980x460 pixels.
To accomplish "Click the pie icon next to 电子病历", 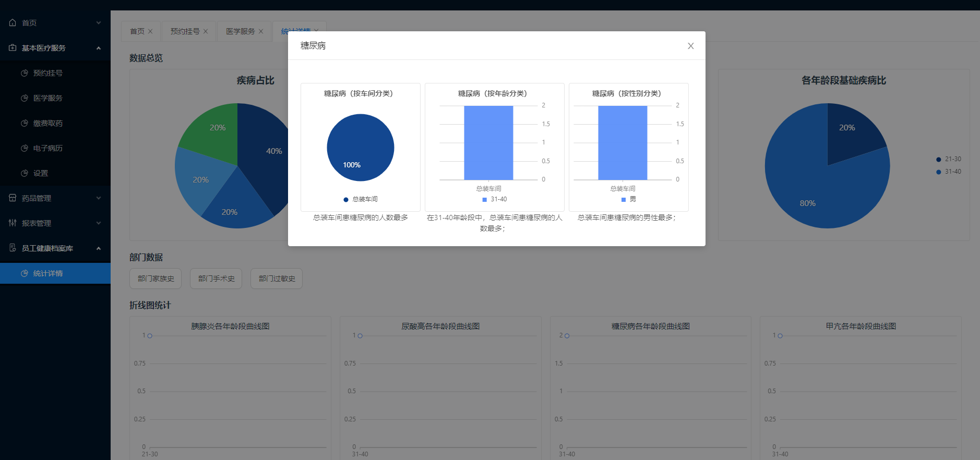I will (24, 148).
